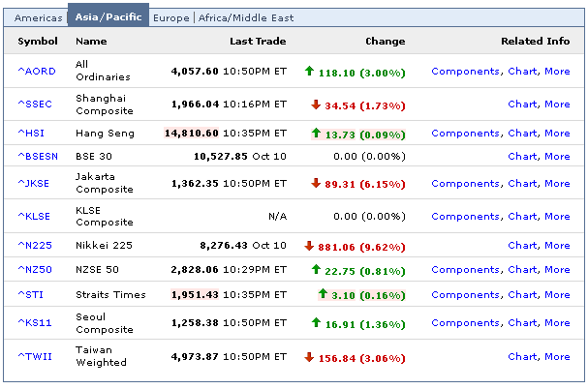
Task: Click the green up arrow for Straits Times
Action: pyautogui.click(x=323, y=294)
